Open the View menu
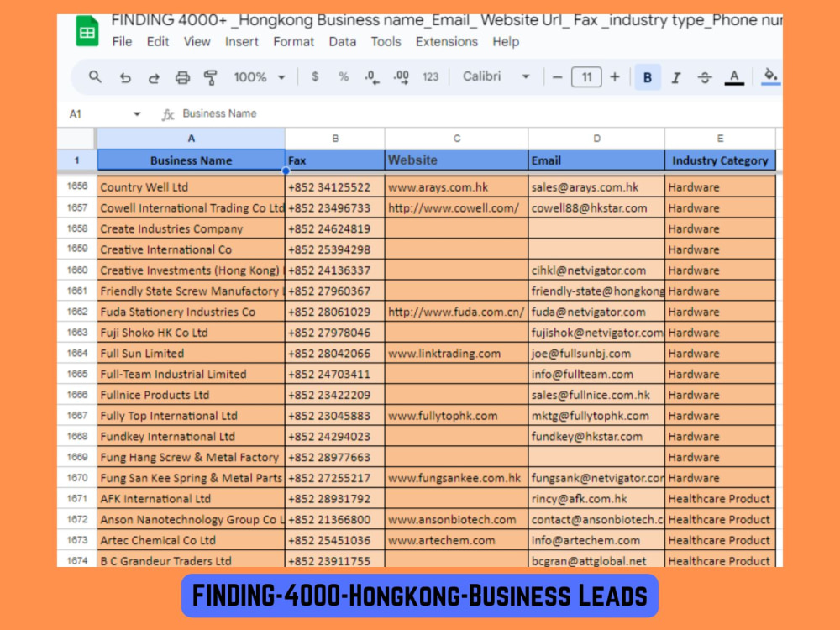The height and width of the screenshot is (630, 840). pyautogui.click(x=197, y=42)
